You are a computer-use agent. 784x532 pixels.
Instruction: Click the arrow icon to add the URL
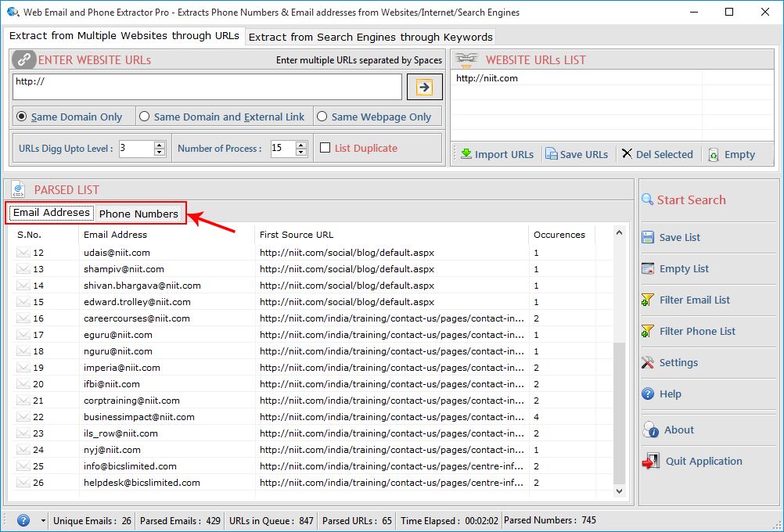(425, 87)
